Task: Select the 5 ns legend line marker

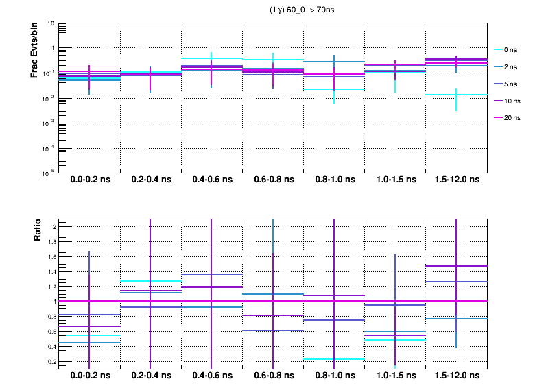Action: [499, 84]
